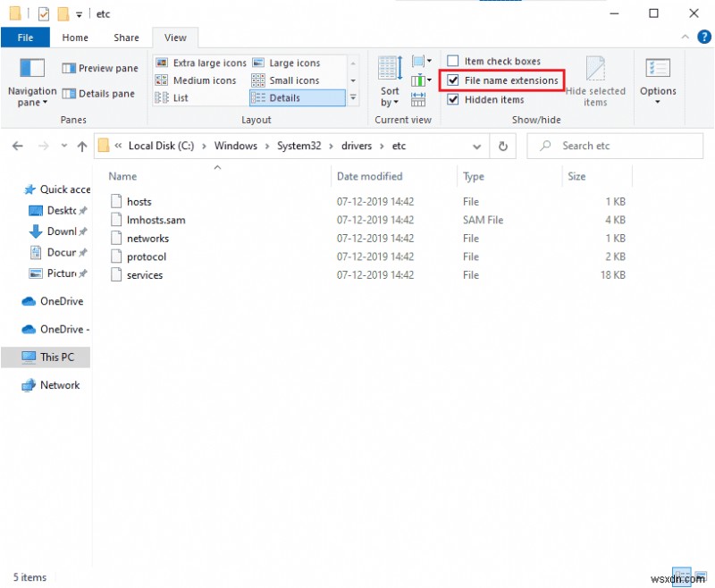Enable Item check boxes
The width and height of the screenshot is (715, 588).
453,61
